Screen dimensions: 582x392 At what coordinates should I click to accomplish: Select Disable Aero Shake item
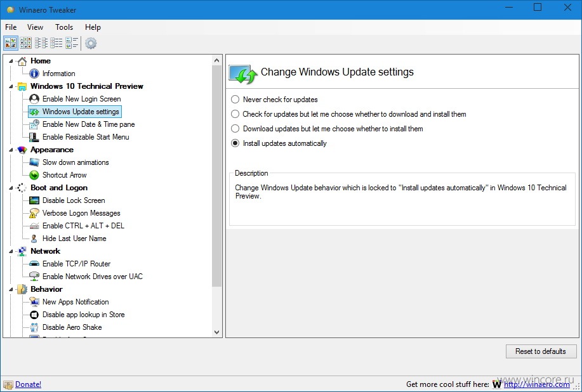(x=72, y=327)
